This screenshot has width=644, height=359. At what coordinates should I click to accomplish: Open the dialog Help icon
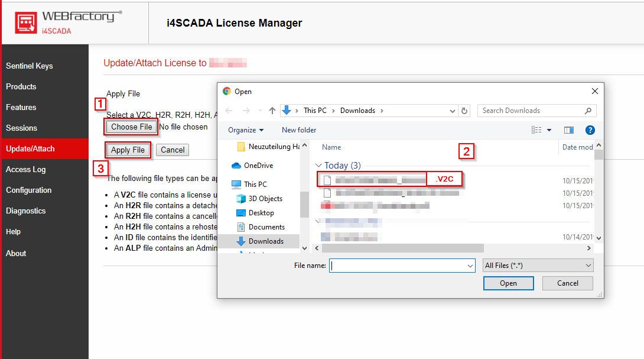590,130
